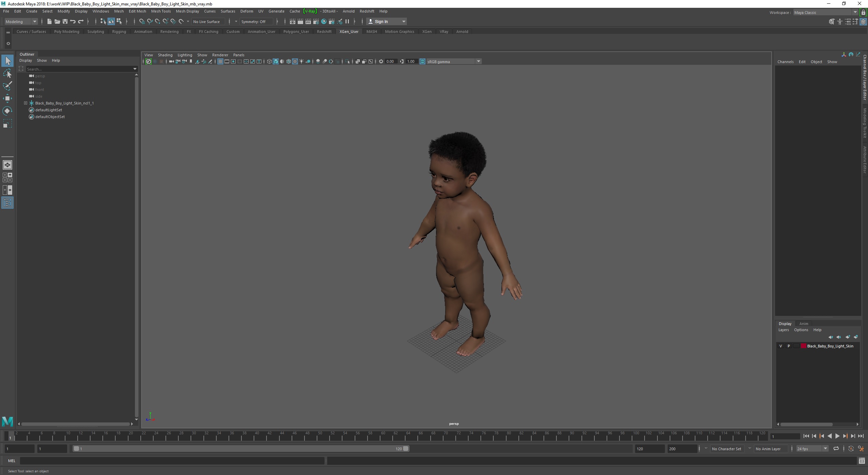Open the Channels menu in Channel Box
This screenshot has width=868, height=475.
click(785, 62)
